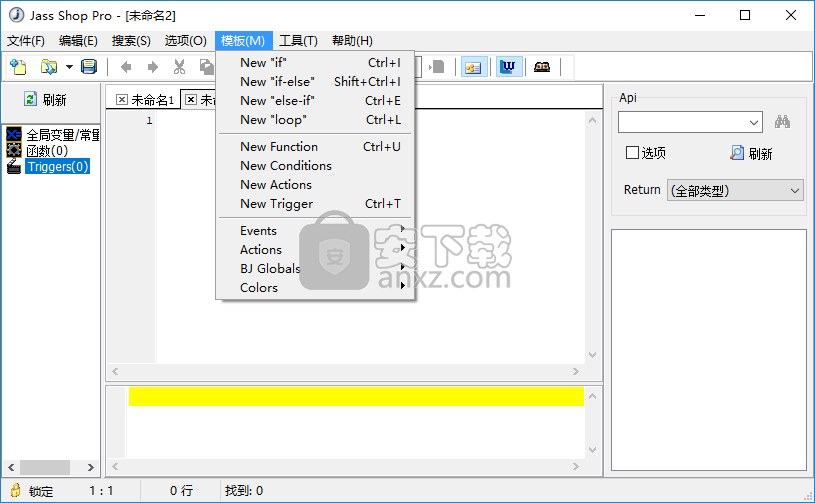Click the 锁定 status bar label

pos(41,491)
